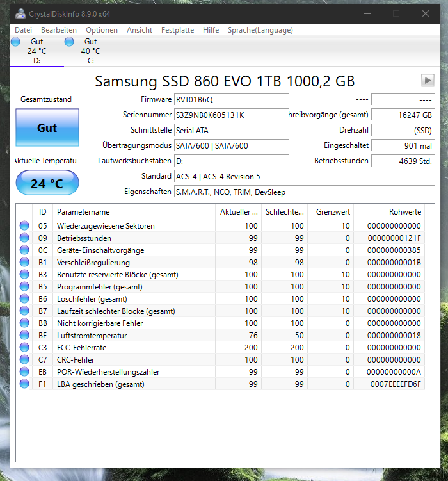Click status orb for Wiederzugewiesene Sektoren

pyautogui.click(x=24, y=226)
